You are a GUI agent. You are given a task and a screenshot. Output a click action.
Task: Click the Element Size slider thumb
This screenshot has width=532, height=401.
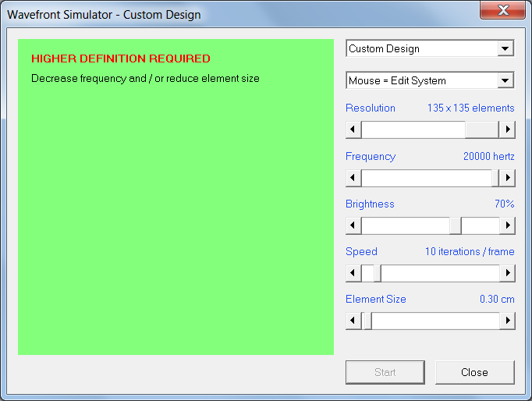[x=367, y=321]
